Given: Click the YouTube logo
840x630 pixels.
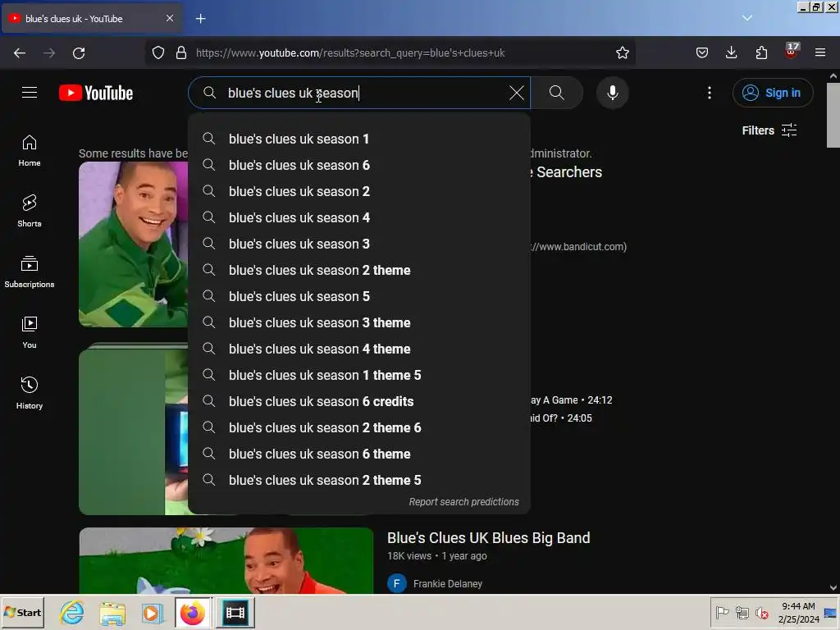Looking at the screenshot, I should coord(96,93).
